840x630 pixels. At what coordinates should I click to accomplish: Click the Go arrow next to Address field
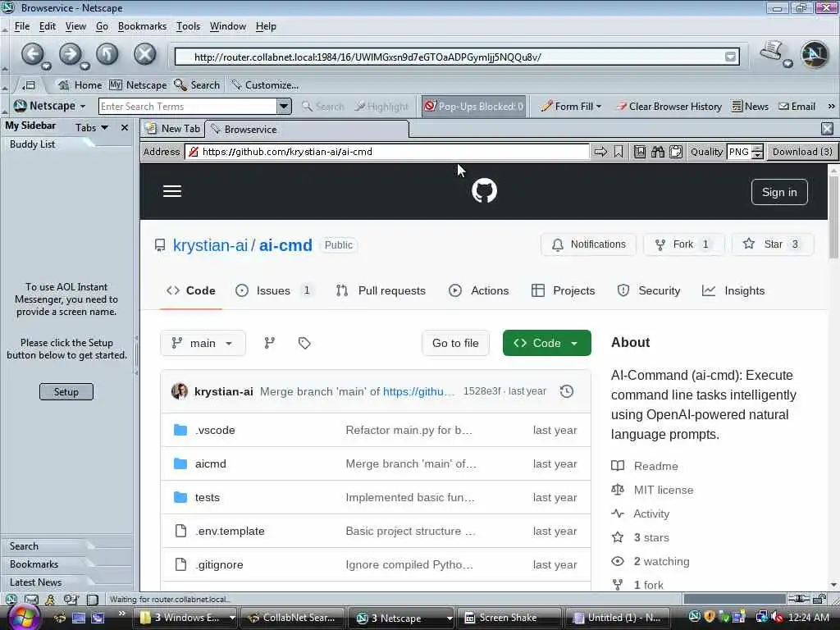[x=600, y=152]
